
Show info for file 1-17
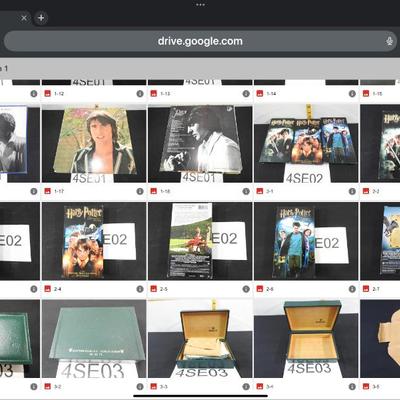coord(140,191)
